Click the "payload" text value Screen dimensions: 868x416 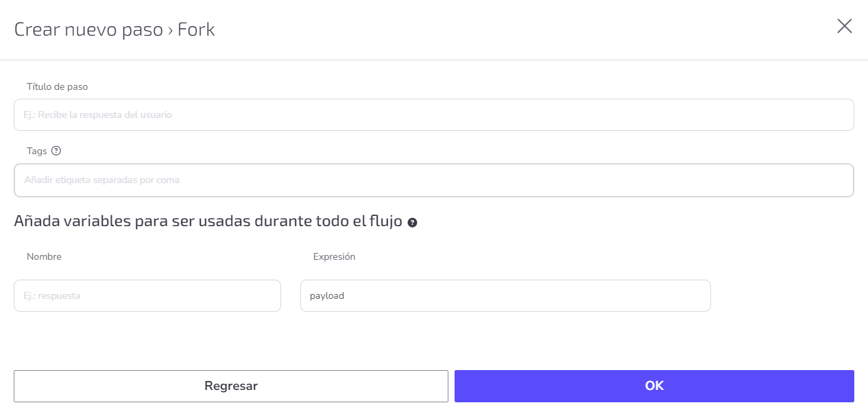click(327, 297)
